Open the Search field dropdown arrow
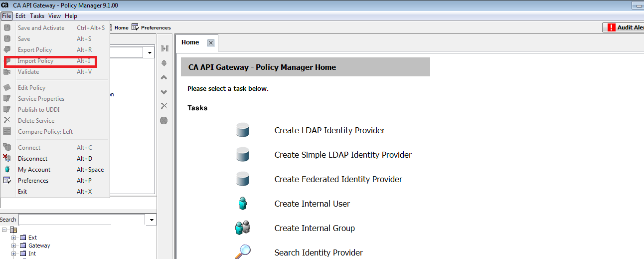This screenshot has width=644, height=259. [x=151, y=220]
